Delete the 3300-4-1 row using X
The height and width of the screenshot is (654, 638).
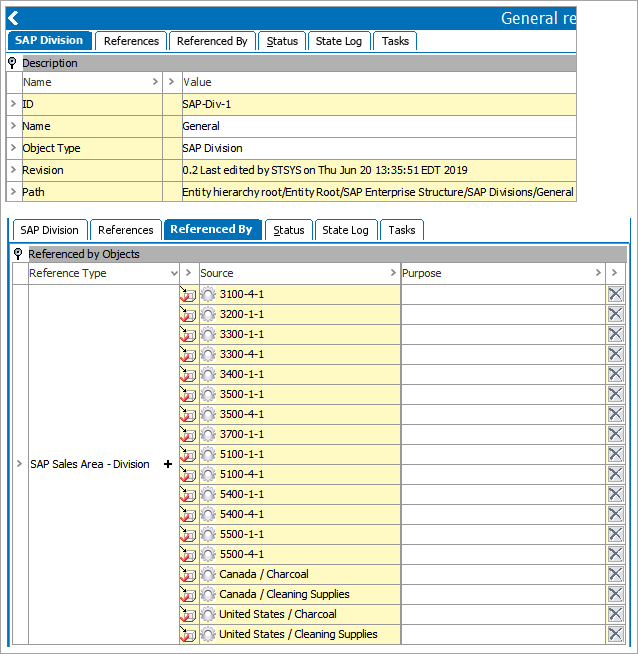click(x=615, y=354)
